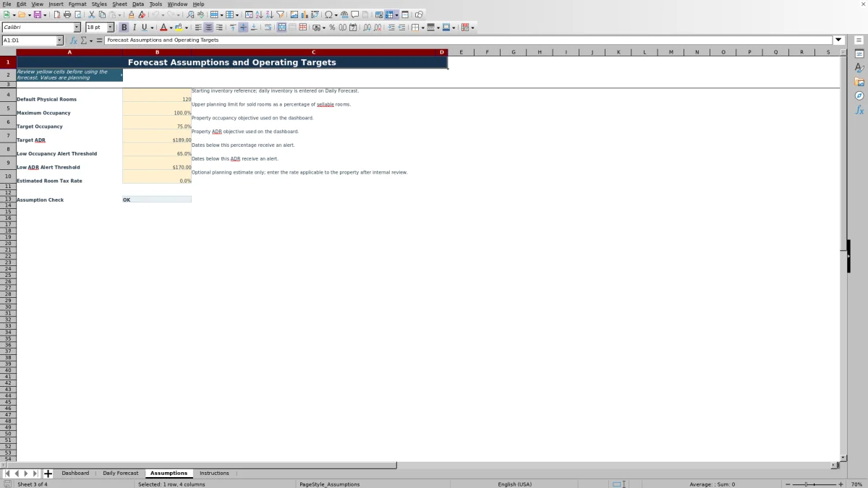Open the sidebar Properties deck icon
The width and height of the screenshot is (868, 488).
pyautogui.click(x=859, y=54)
